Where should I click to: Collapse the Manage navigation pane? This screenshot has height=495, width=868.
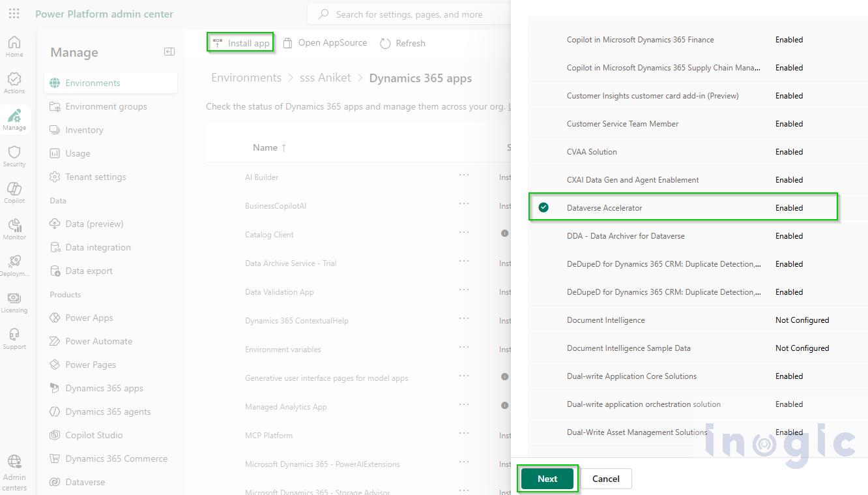[169, 52]
